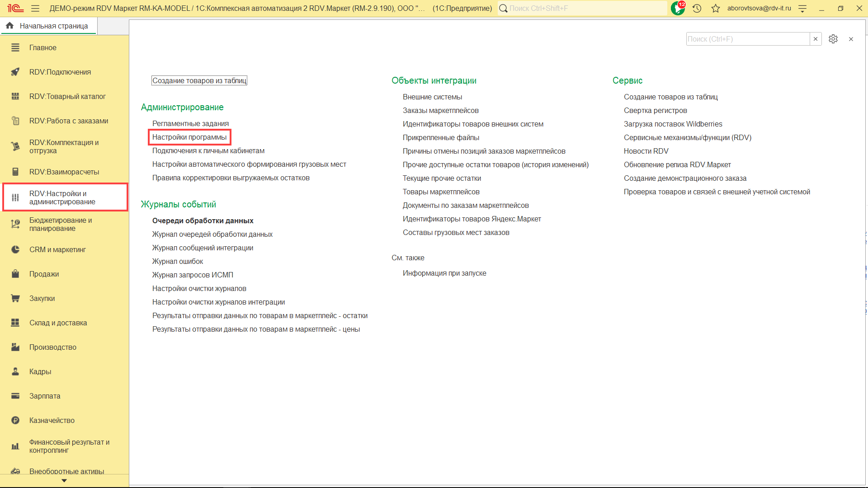Open the hamburger sections menu icon
The width and height of the screenshot is (868, 488).
[35, 8]
